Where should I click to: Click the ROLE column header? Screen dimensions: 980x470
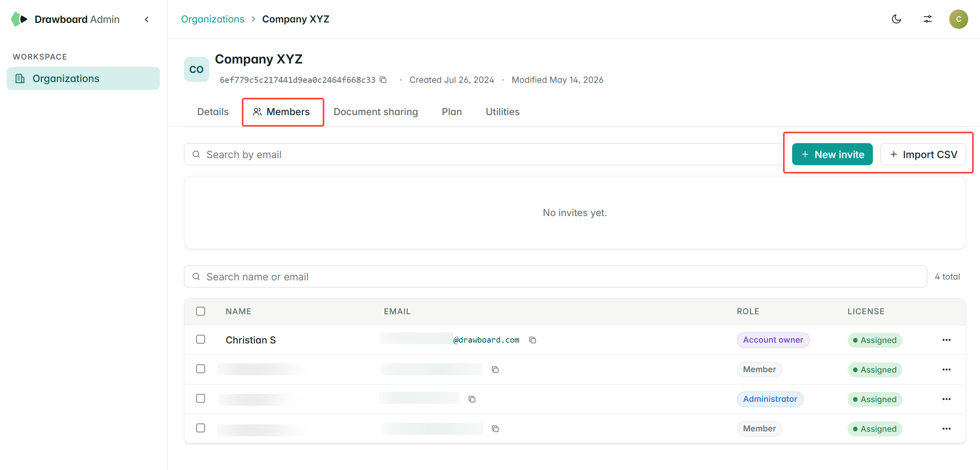[x=748, y=311]
